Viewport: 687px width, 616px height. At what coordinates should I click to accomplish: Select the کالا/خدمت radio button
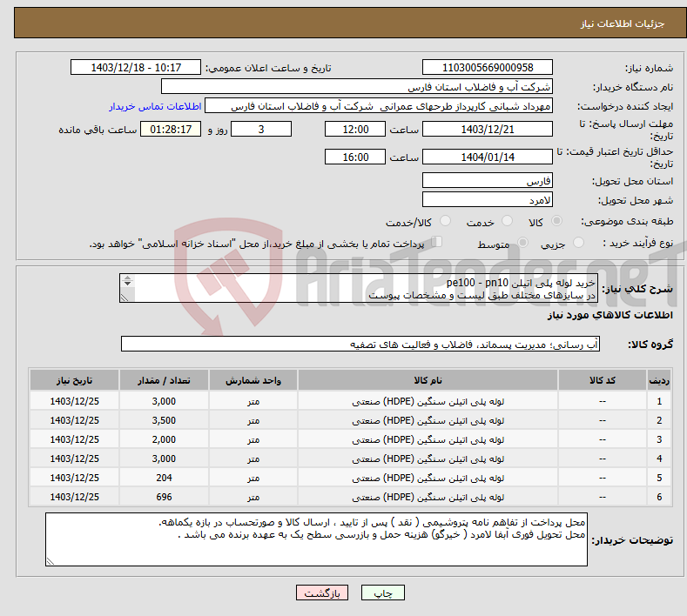coord(445,221)
